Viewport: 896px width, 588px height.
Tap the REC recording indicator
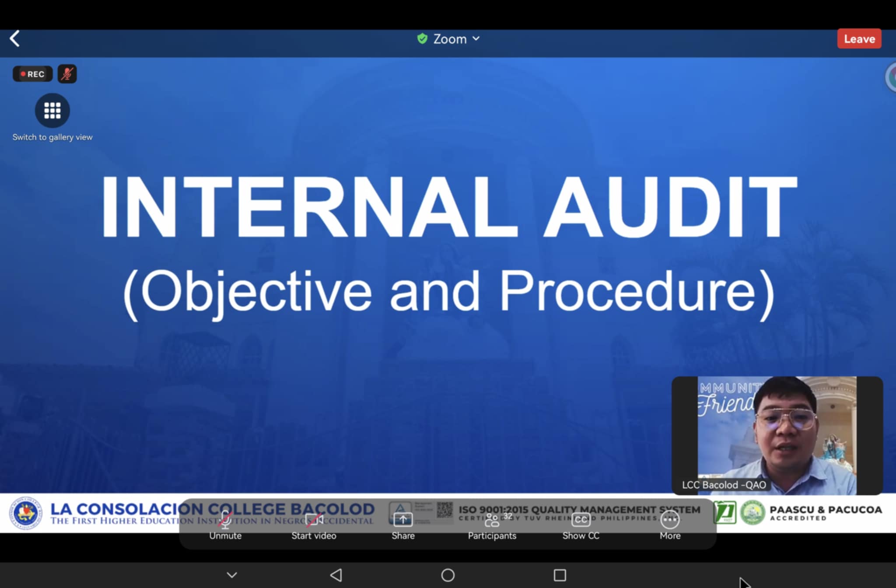(x=32, y=74)
